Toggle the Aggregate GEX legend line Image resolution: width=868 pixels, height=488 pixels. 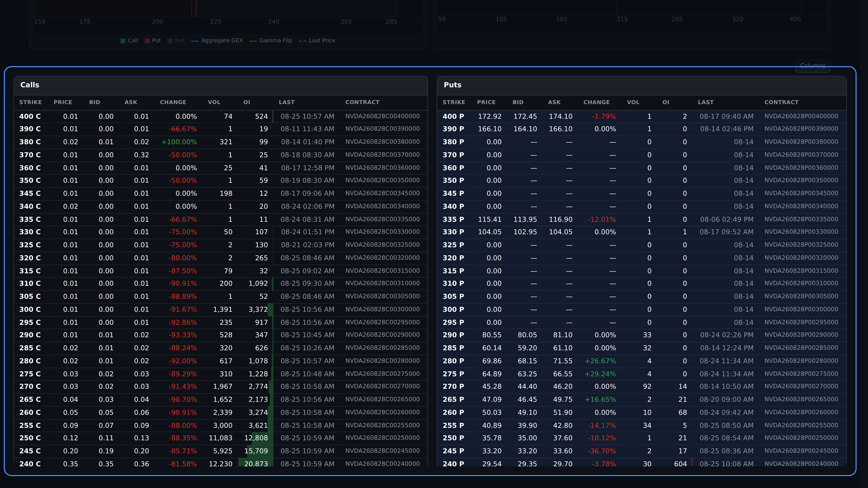217,40
